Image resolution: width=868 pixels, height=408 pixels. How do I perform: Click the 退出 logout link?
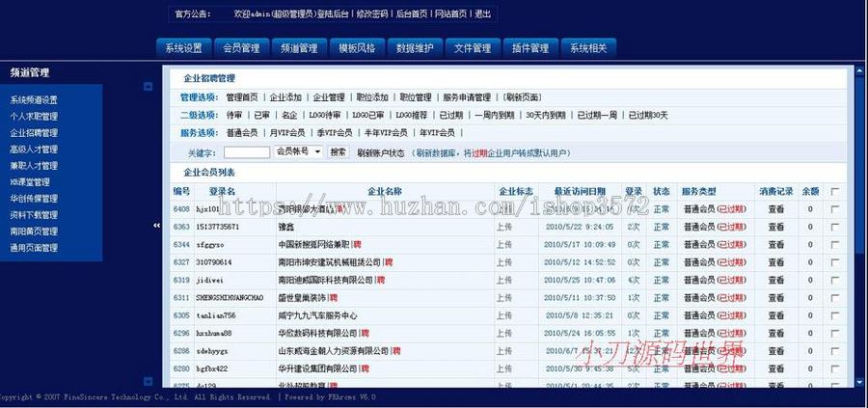pos(483,14)
